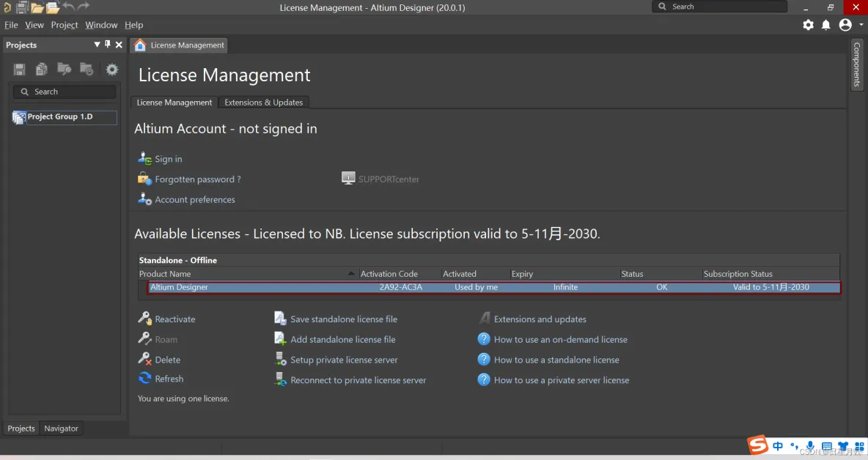Click the Forgotten password lock icon
The height and width of the screenshot is (460, 868).
pos(144,179)
